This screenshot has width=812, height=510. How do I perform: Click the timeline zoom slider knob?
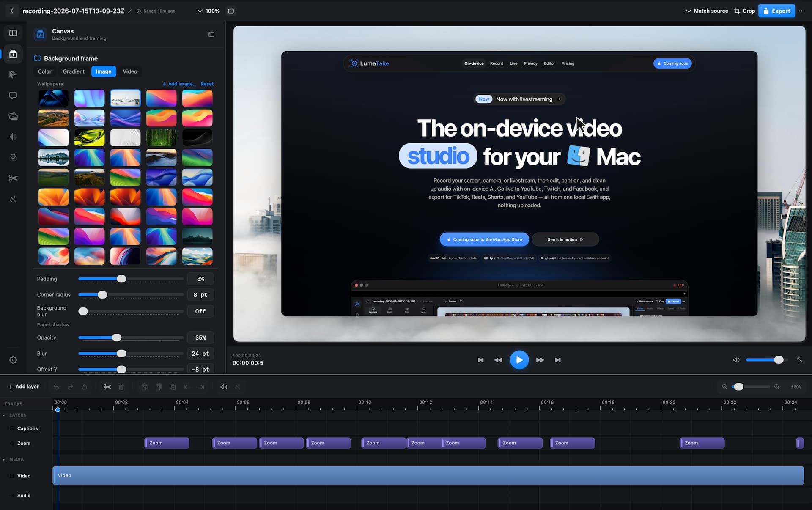click(738, 387)
